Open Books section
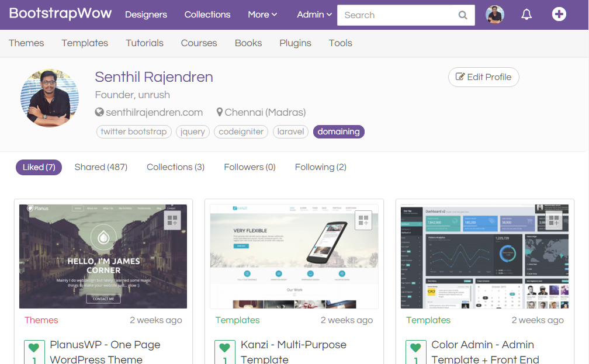This screenshot has height=364, width=589. coord(248,43)
